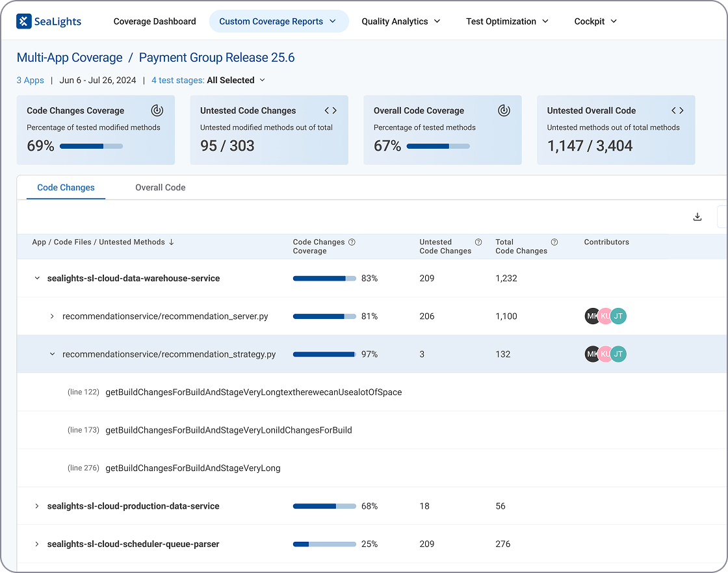The height and width of the screenshot is (573, 728).
Task: Click the 25% coverage percentage for scheduler-queue-parser
Action: (370, 544)
